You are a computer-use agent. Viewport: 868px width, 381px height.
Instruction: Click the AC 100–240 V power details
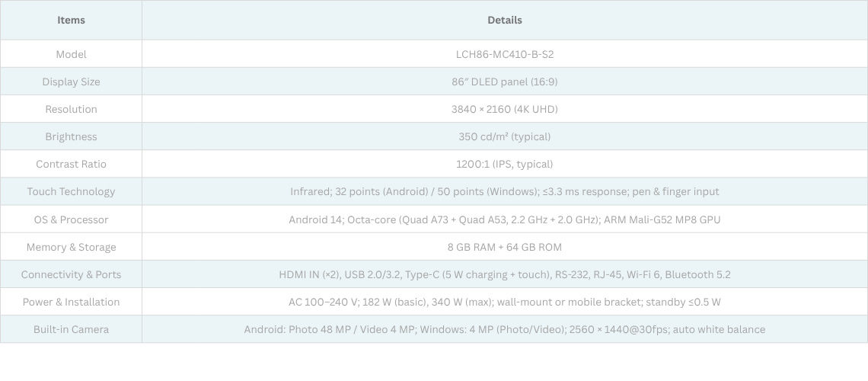504,302
